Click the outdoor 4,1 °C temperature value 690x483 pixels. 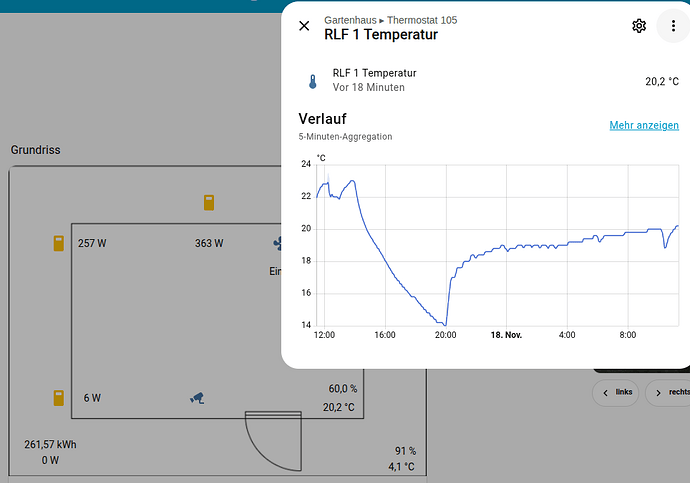[x=400, y=467]
